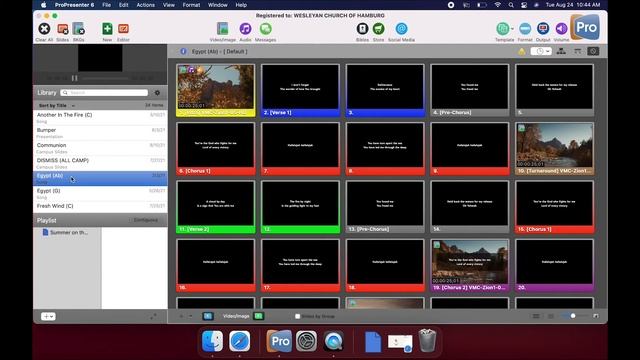
Task: Click inside the Library search field
Action: point(104,93)
